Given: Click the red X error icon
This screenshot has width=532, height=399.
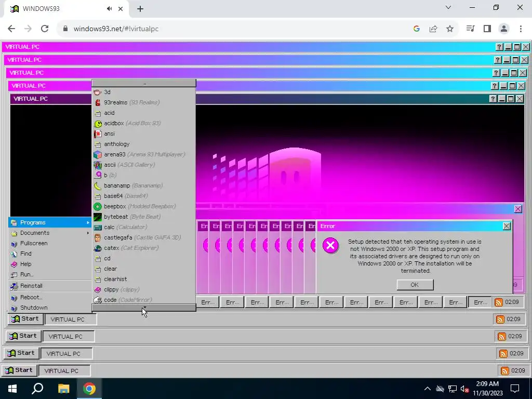Looking at the screenshot, I should tap(330, 245).
